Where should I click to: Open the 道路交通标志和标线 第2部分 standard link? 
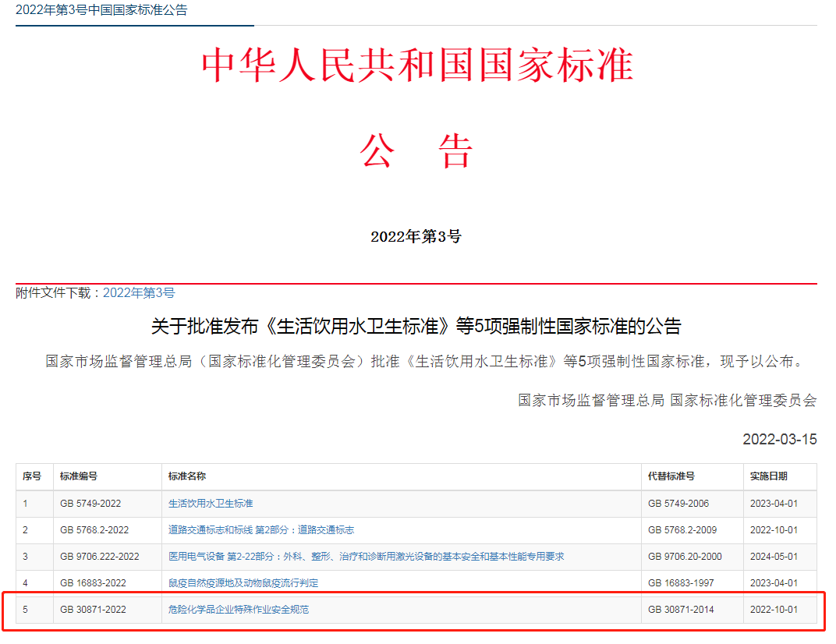pyautogui.click(x=261, y=530)
